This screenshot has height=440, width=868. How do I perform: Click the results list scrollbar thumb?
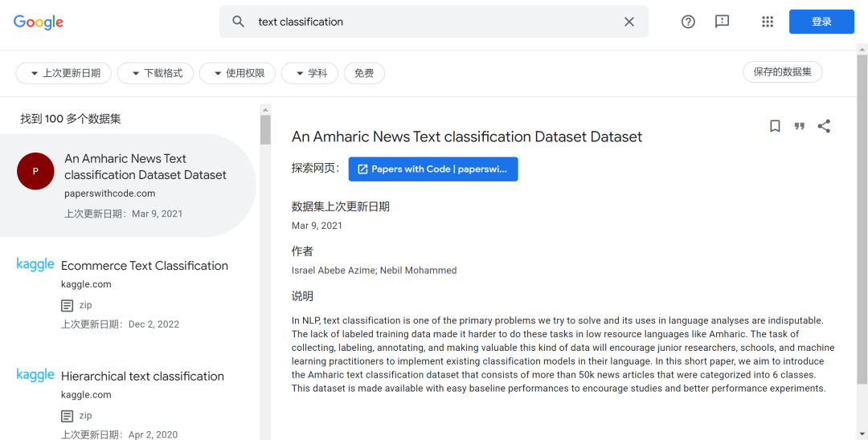coord(265,129)
